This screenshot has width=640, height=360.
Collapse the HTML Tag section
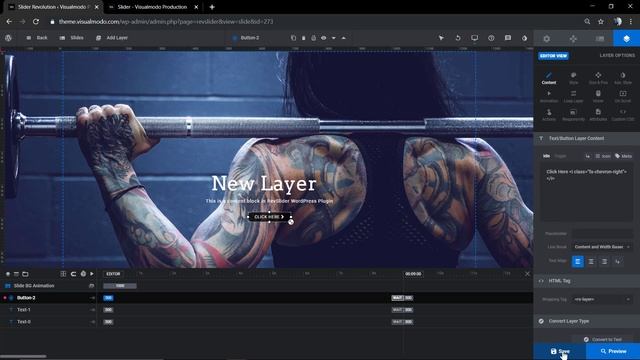[587, 281]
